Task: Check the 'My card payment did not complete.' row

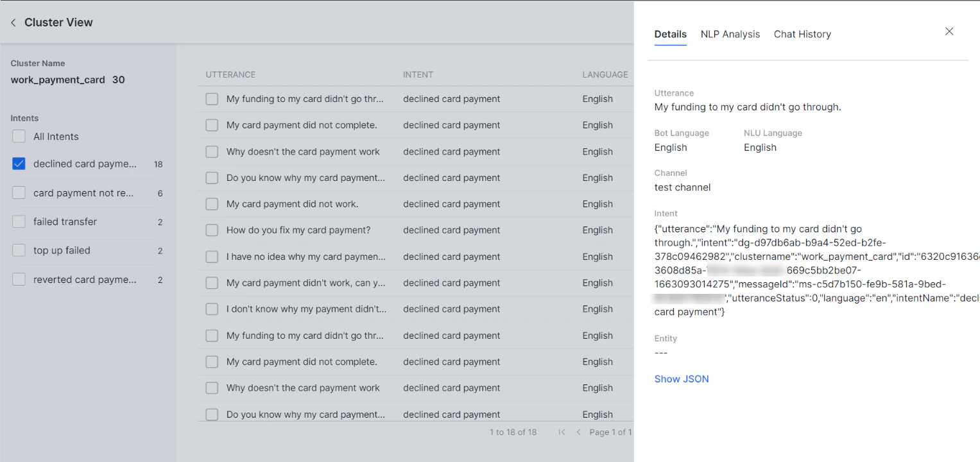Action: pyautogui.click(x=212, y=125)
